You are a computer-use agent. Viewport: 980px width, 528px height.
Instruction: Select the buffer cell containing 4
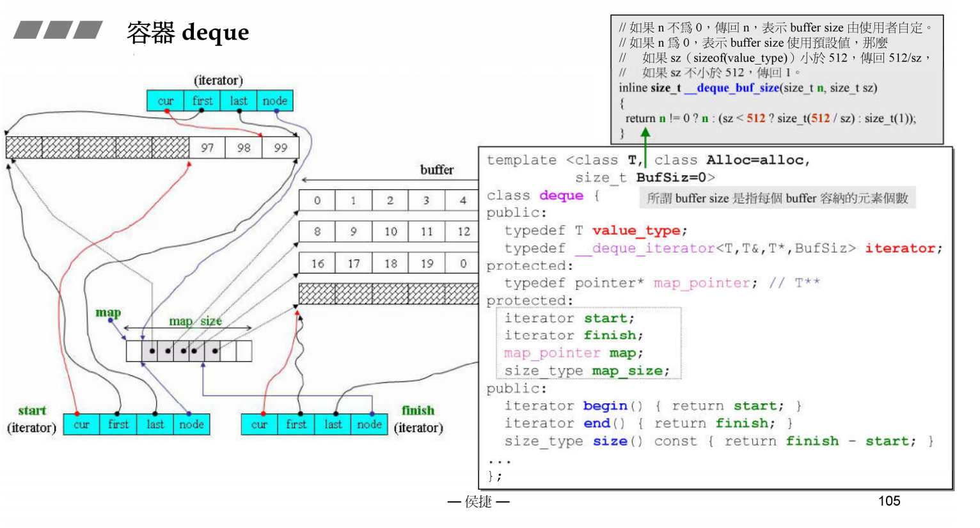point(462,200)
